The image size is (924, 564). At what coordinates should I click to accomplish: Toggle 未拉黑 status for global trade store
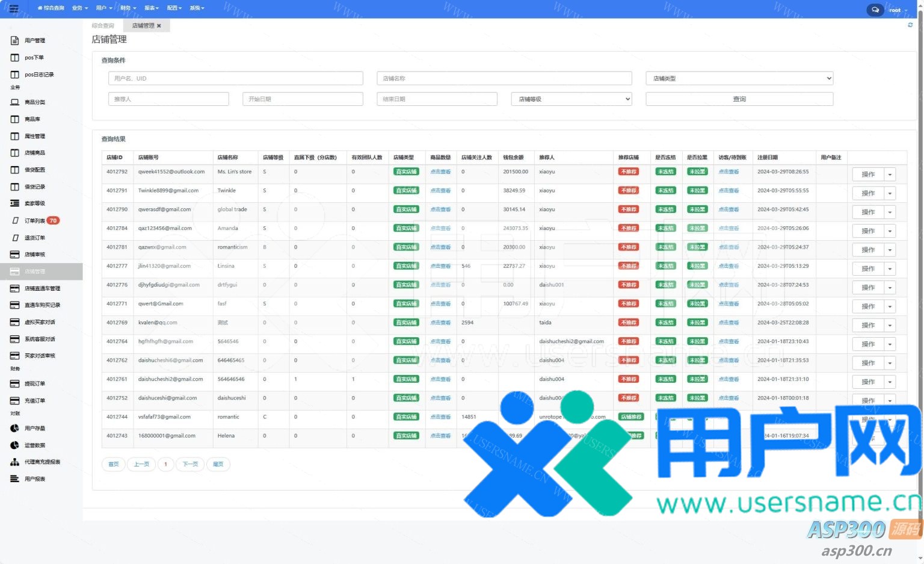(697, 209)
